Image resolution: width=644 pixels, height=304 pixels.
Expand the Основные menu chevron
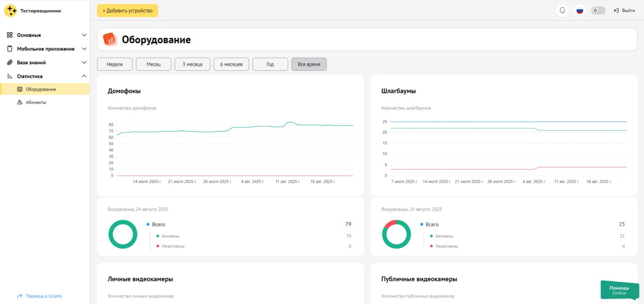click(85, 35)
